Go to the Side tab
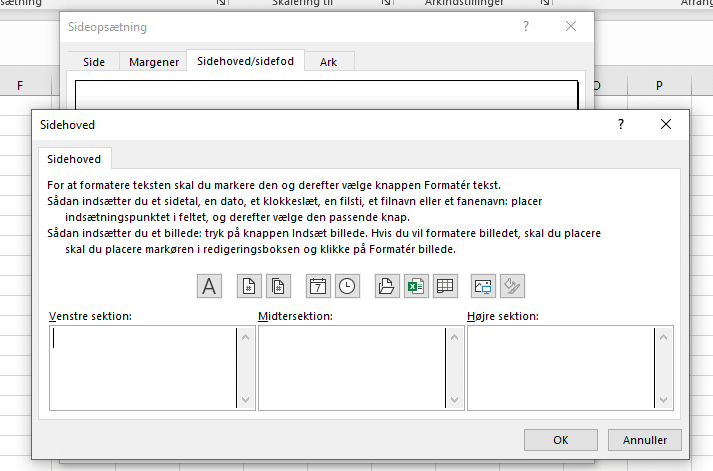This screenshot has width=713, height=471. point(94,62)
